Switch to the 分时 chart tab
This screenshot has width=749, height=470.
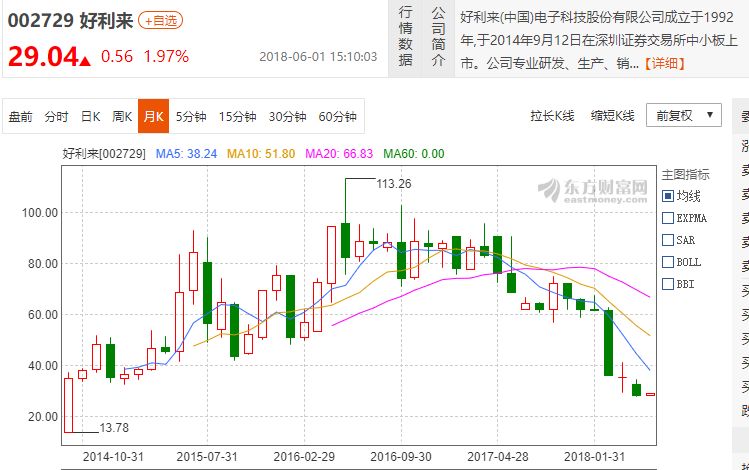point(56,116)
